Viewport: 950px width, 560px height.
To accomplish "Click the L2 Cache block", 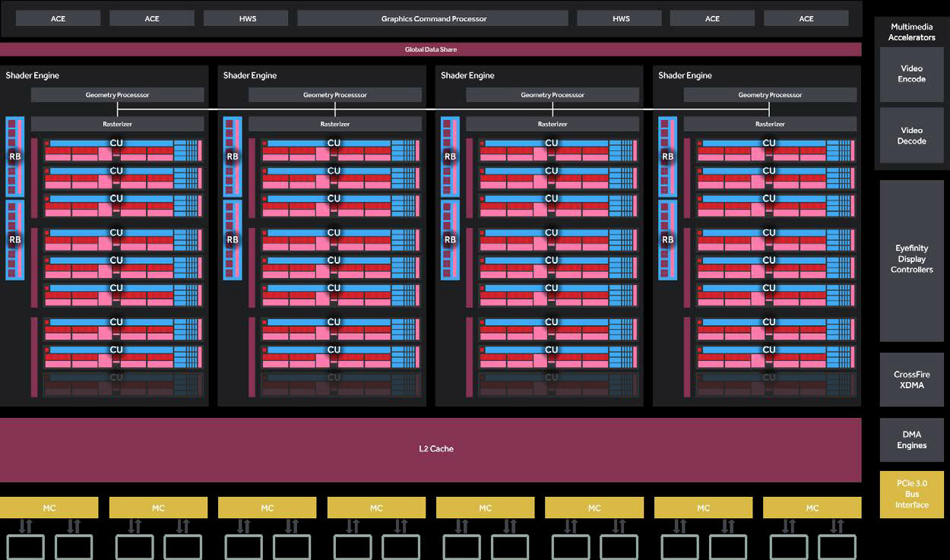I will pos(436,449).
